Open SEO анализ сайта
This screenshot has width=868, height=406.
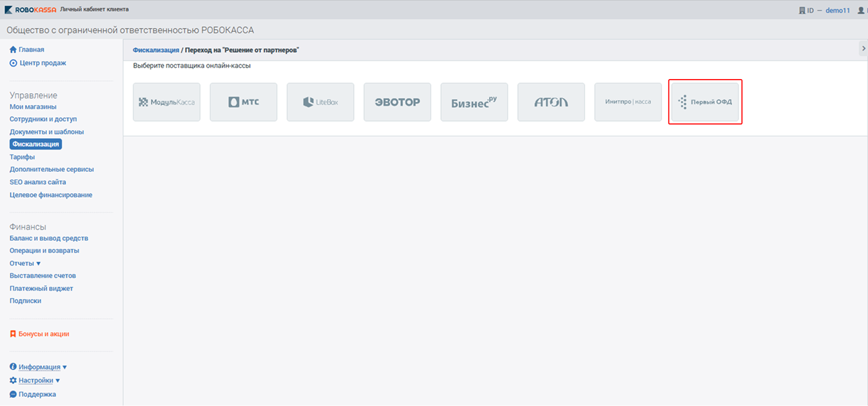[x=38, y=182]
